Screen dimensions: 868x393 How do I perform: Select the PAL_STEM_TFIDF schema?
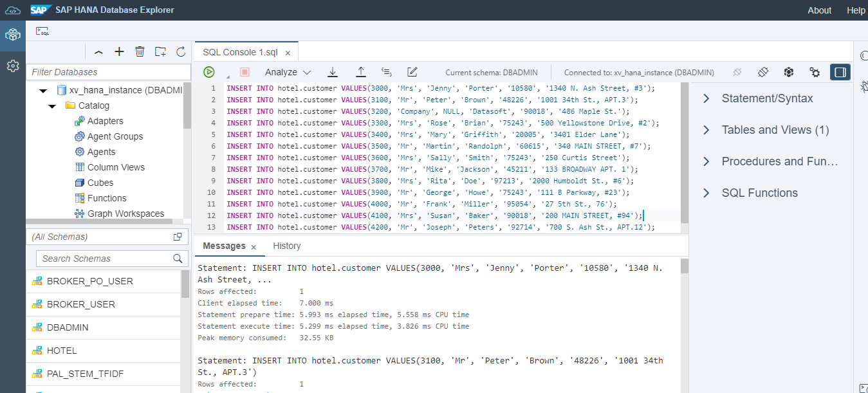[104, 374]
